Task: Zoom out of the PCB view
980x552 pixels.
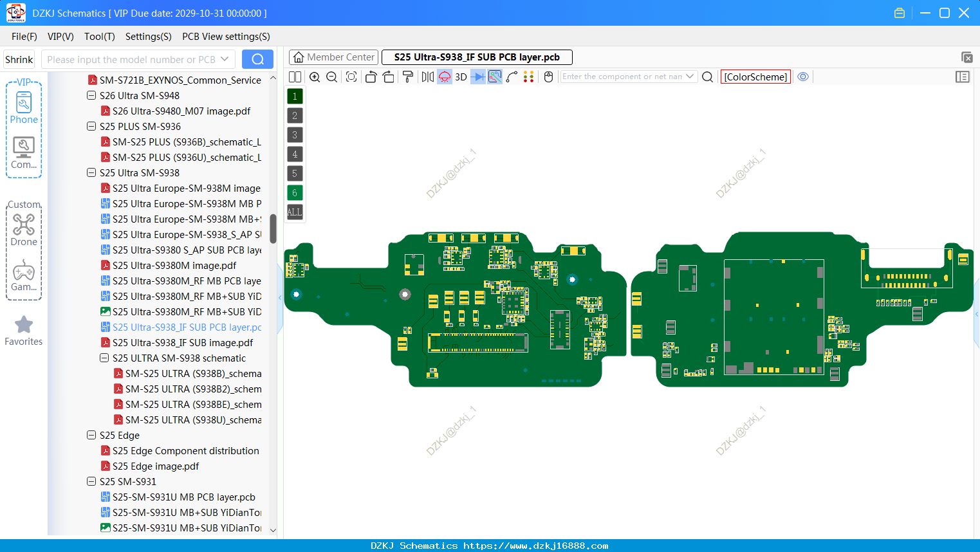Action: point(332,77)
